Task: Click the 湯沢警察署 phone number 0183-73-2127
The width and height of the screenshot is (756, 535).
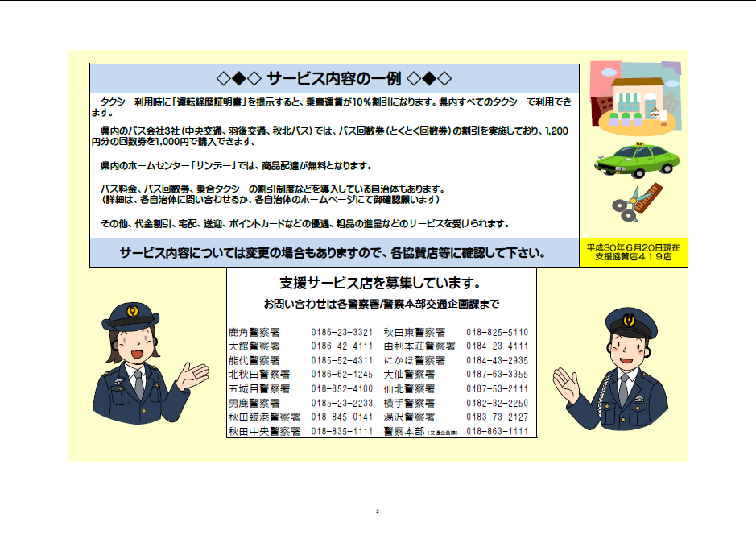Action: click(497, 417)
